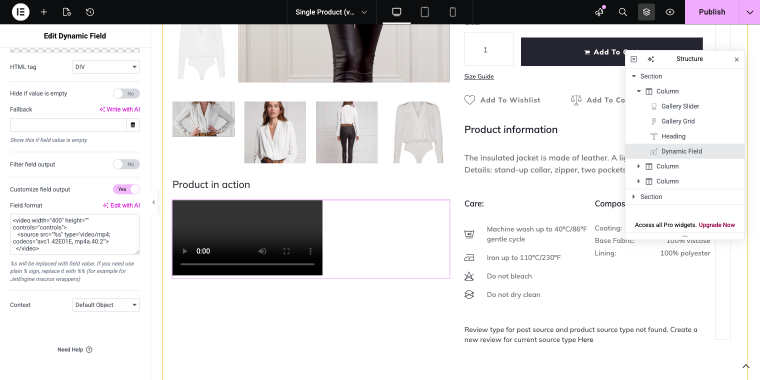Select the white bodysuit gallery thumbnail
Viewport: 760px width, 380px height.
(419, 132)
